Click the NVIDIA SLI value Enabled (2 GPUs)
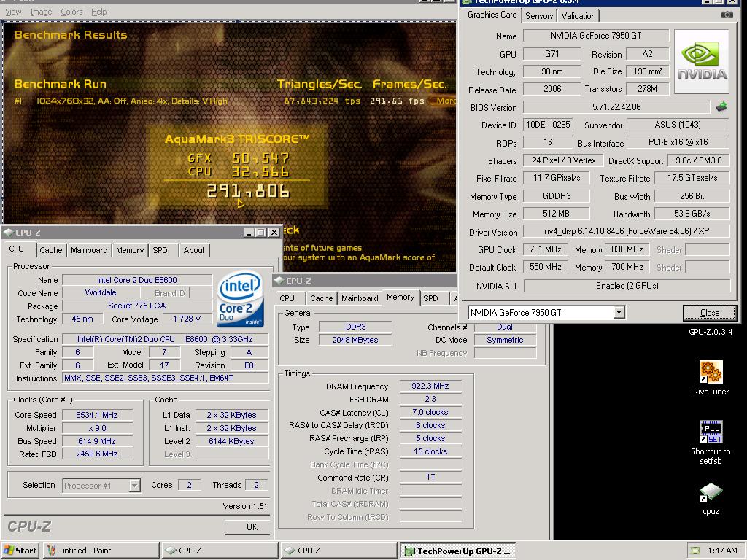Image resolution: width=747 pixels, height=560 pixels. pyautogui.click(x=627, y=286)
